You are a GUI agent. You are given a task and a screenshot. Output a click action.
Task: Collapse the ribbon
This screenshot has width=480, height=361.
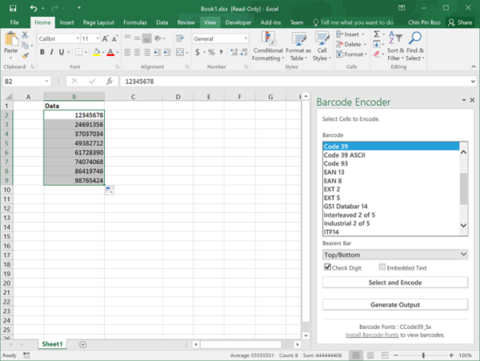(473, 67)
